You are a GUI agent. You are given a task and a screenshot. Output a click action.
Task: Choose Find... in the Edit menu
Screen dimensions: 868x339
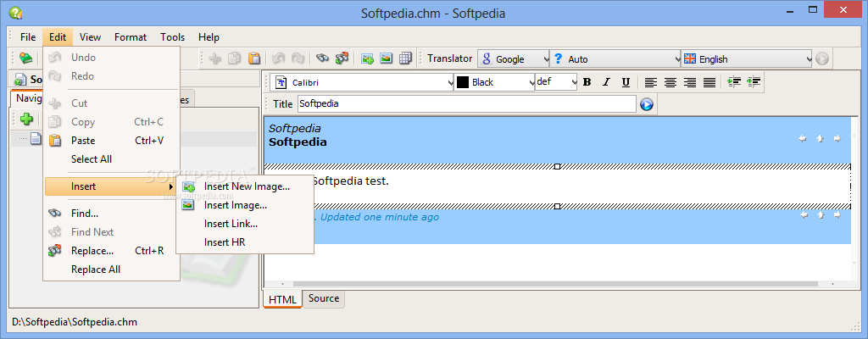(111, 214)
